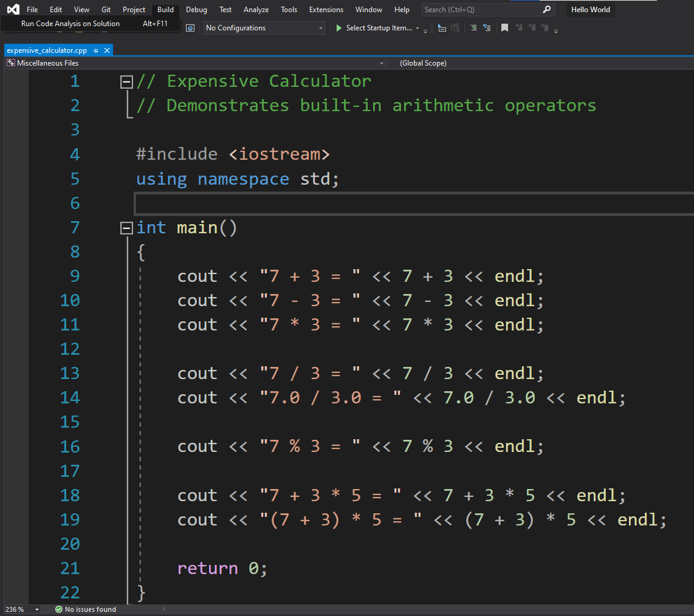Open text editor toolbar overflow options

556,30
